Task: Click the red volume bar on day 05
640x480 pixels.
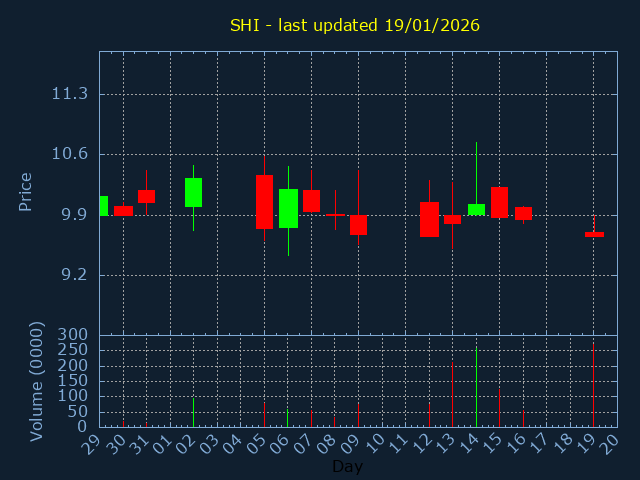Action: tap(264, 414)
